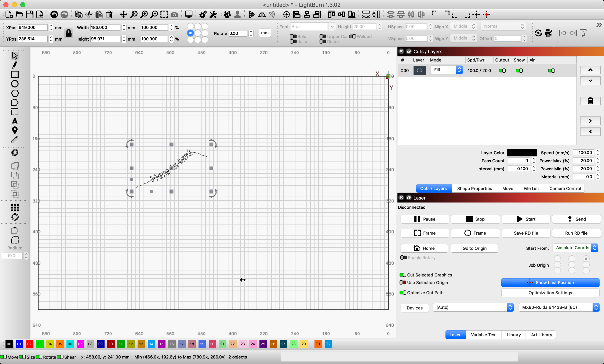The image size is (604, 364).
Task: Click the Open File folder icon
Action: (19, 14)
